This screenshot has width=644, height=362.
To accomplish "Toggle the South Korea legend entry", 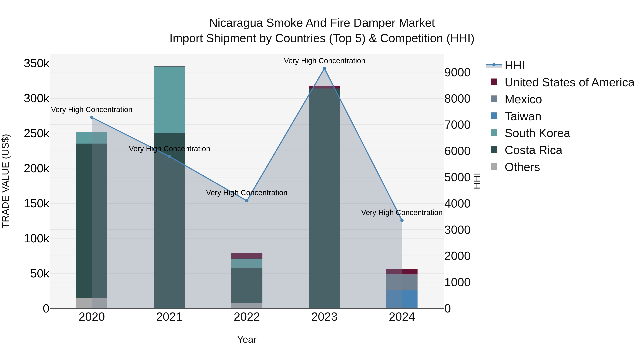I will coord(530,133).
